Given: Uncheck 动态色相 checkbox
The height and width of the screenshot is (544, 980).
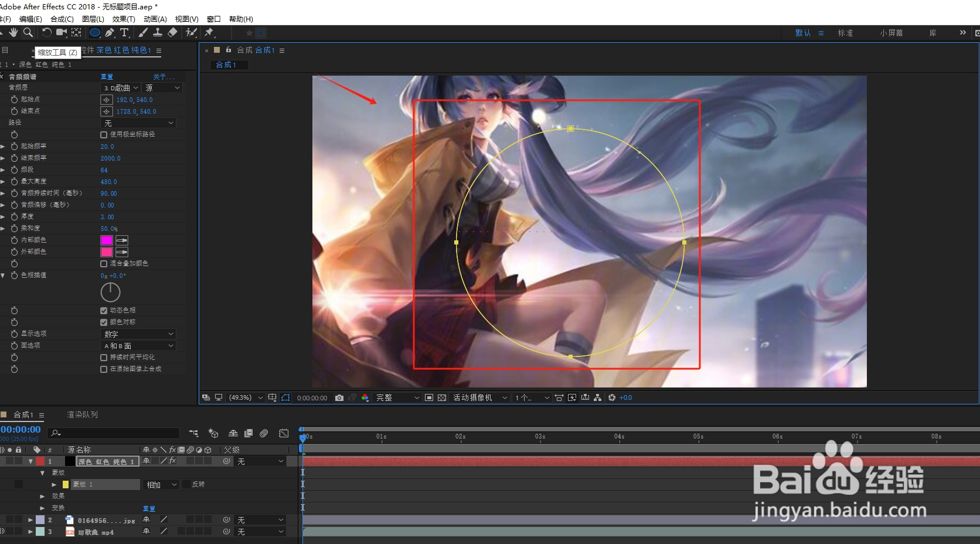Looking at the screenshot, I should click(104, 311).
